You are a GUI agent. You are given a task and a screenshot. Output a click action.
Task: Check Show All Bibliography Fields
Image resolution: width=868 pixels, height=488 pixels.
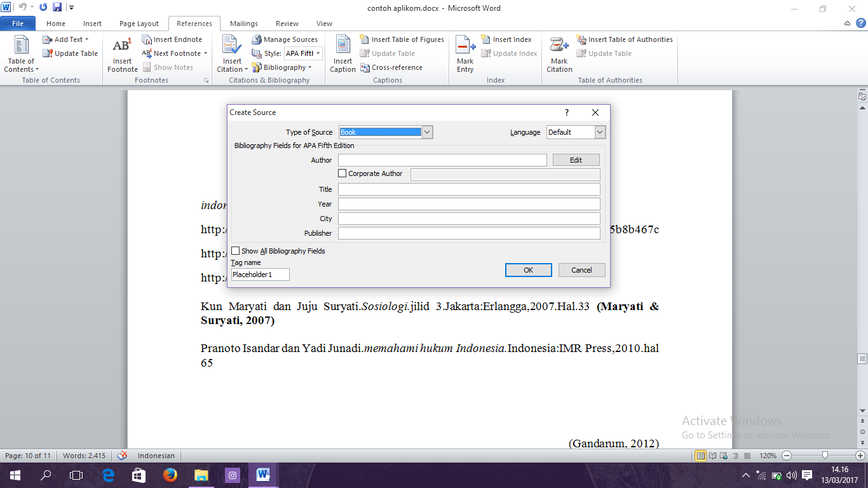click(x=235, y=250)
